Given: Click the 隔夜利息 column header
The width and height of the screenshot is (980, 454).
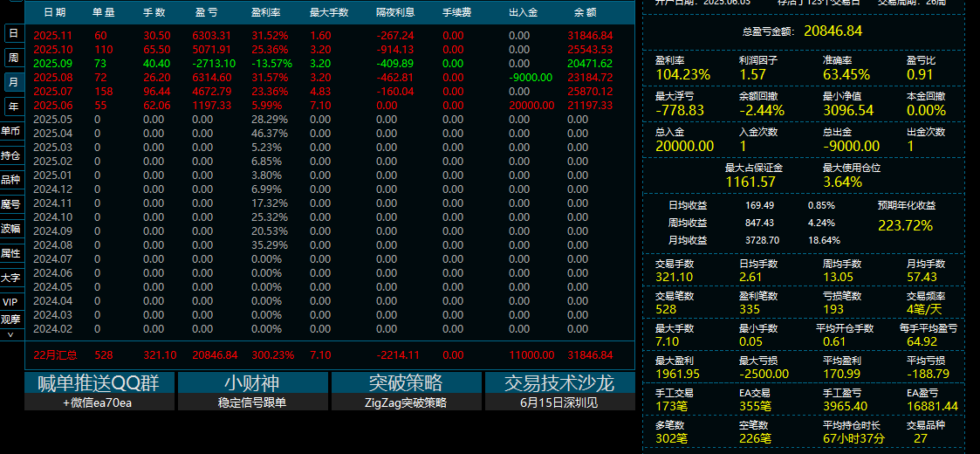Looking at the screenshot, I should (x=395, y=12).
